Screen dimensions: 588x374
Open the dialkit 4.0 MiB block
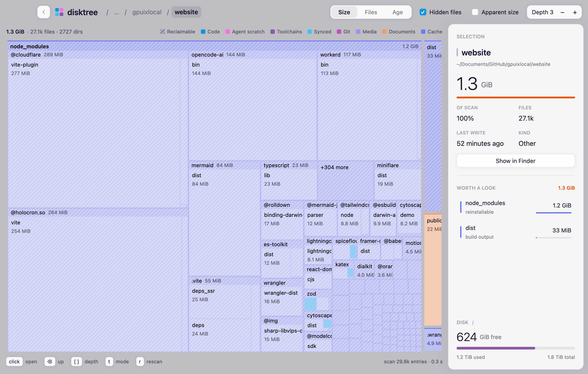tap(364, 270)
